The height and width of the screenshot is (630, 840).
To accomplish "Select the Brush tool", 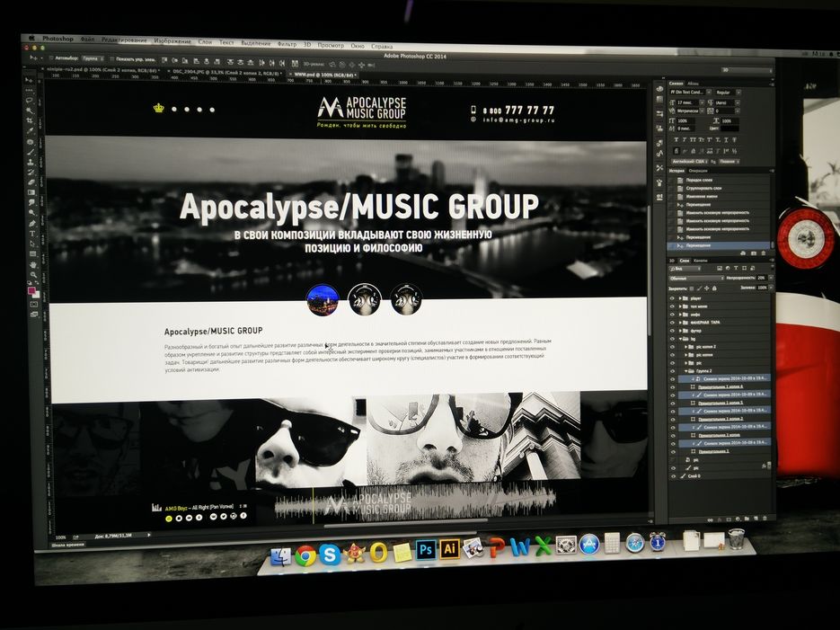I will click(x=31, y=152).
